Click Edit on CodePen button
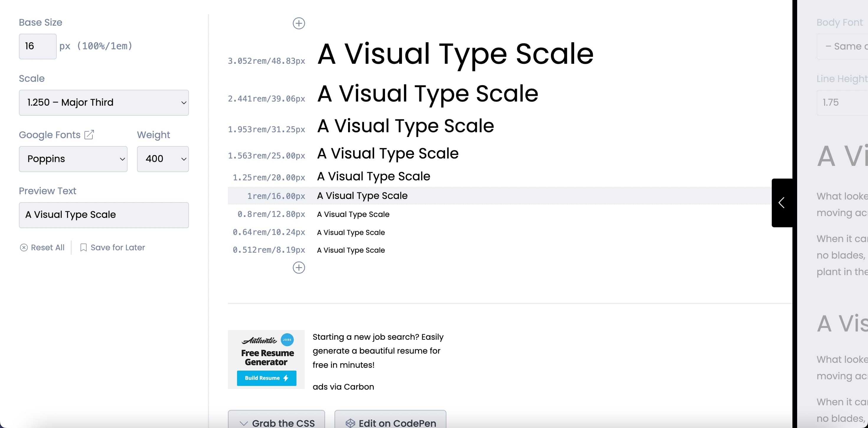 pyautogui.click(x=388, y=422)
